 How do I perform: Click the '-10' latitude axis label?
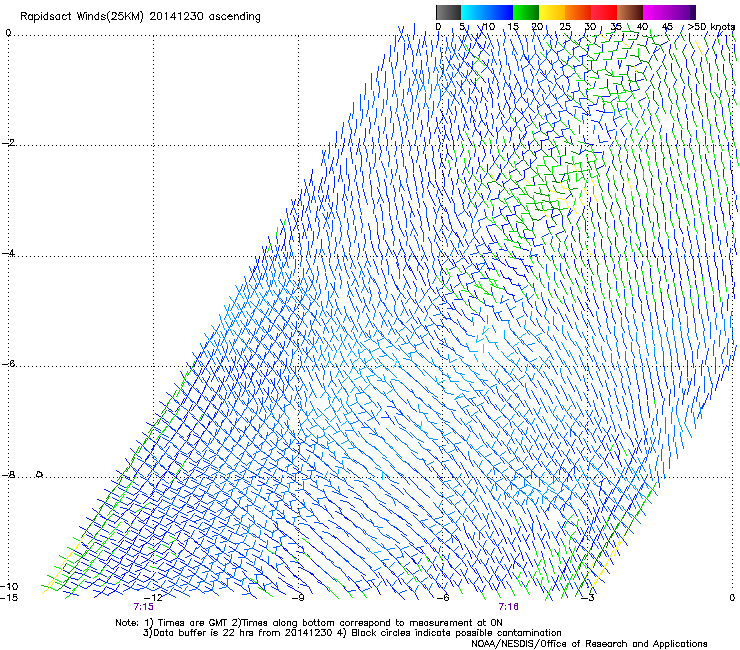tap(9, 586)
